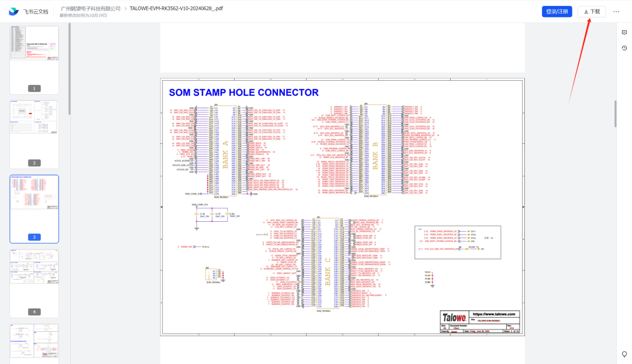This screenshot has height=364, width=632.
Task: Click the page number badge under thumbnail 1
Action: pos(34,88)
